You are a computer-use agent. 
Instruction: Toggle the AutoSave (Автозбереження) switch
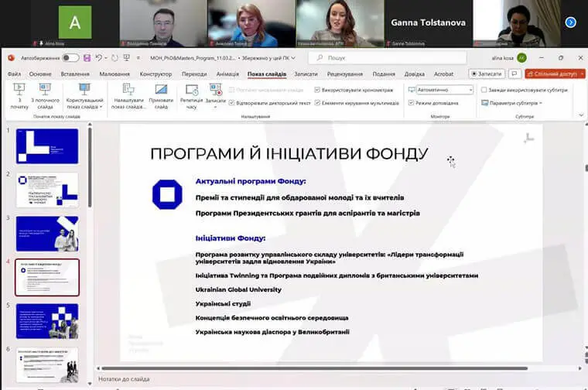[x=70, y=58]
